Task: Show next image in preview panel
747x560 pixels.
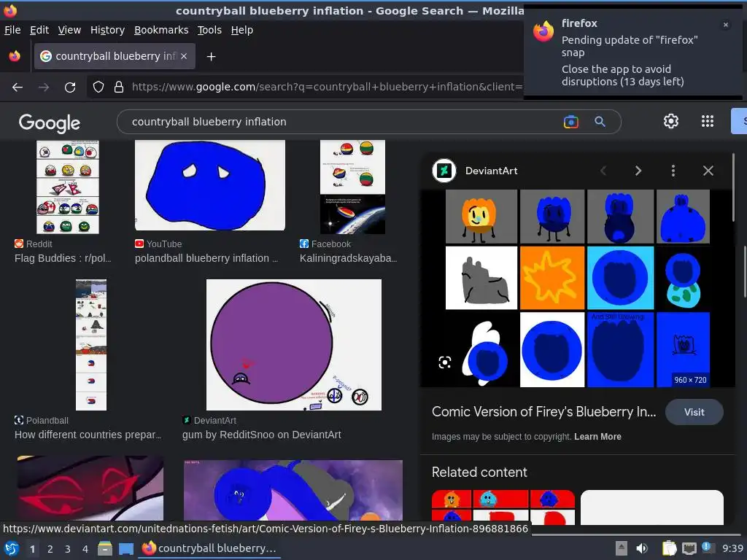Action: click(638, 171)
